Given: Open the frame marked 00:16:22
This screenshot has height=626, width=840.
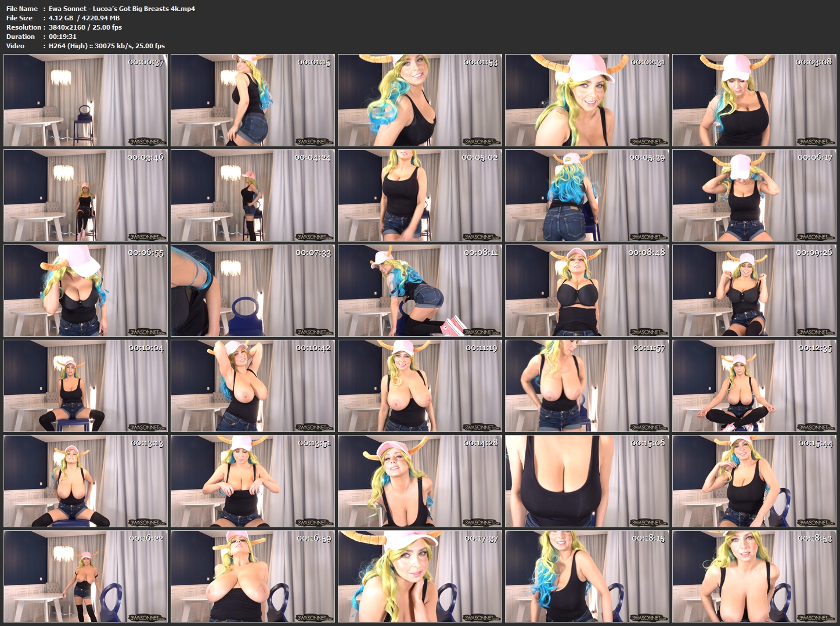Looking at the screenshot, I should click(x=85, y=576).
